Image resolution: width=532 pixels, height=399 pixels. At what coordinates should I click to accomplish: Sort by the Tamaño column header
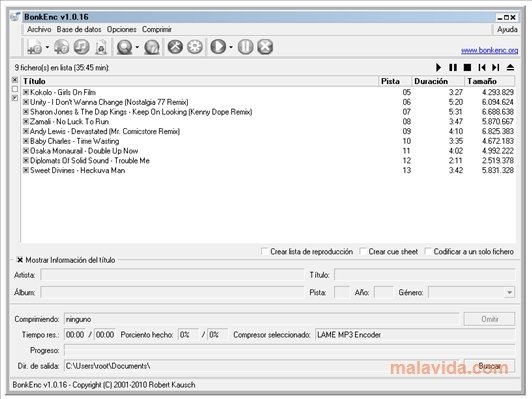click(x=490, y=81)
